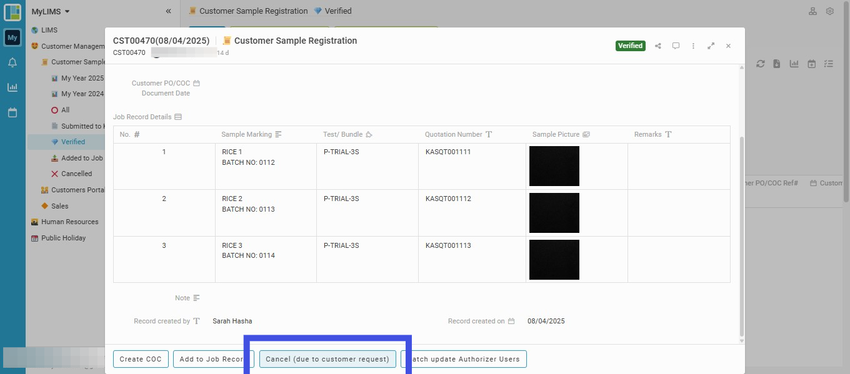
Task: Open the MyLIMS workspace dropdown
Action: point(50,11)
